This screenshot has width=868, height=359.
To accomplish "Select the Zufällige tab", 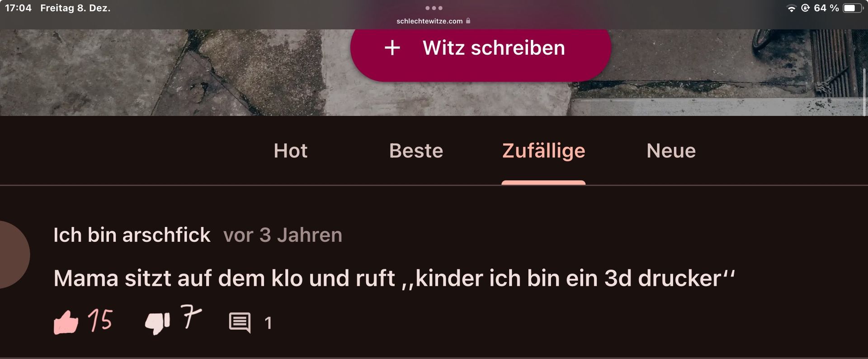I will click(x=543, y=151).
